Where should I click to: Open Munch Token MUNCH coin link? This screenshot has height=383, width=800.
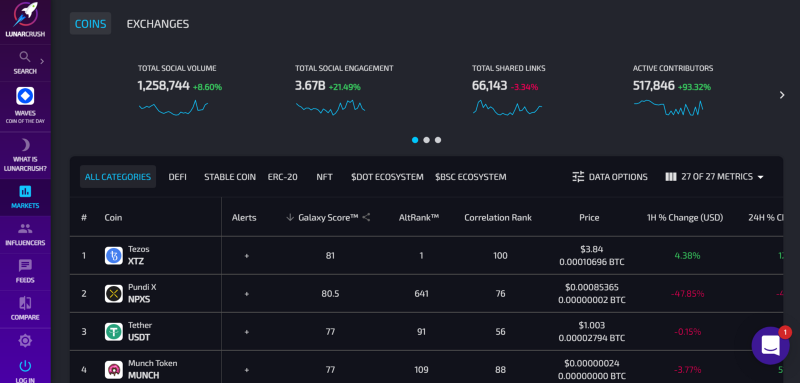point(153,369)
